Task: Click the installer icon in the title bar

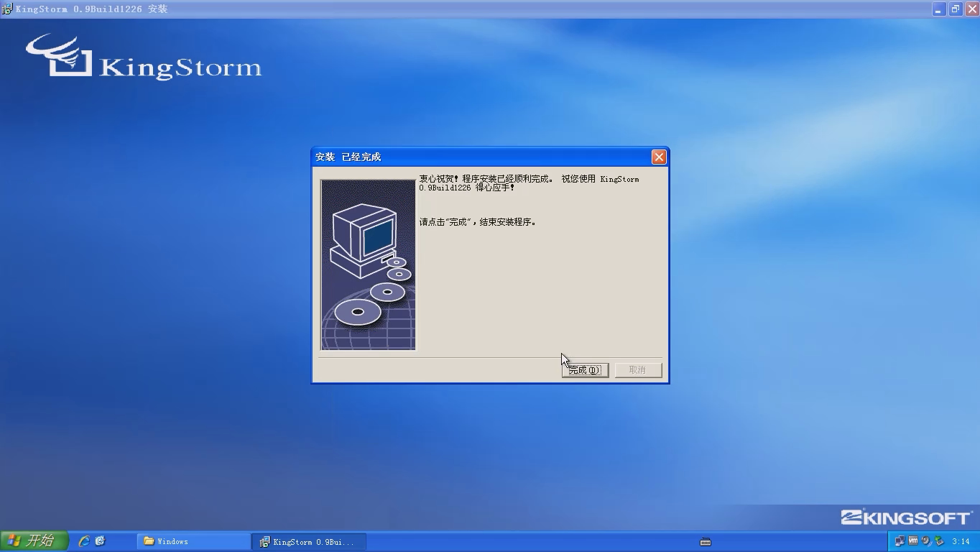Action: point(7,9)
